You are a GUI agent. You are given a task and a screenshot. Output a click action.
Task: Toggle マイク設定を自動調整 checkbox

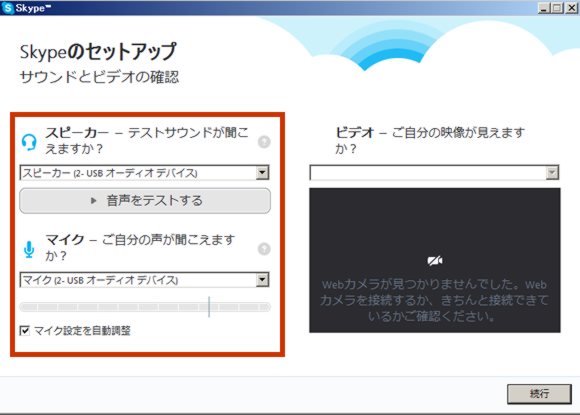[x=25, y=330]
